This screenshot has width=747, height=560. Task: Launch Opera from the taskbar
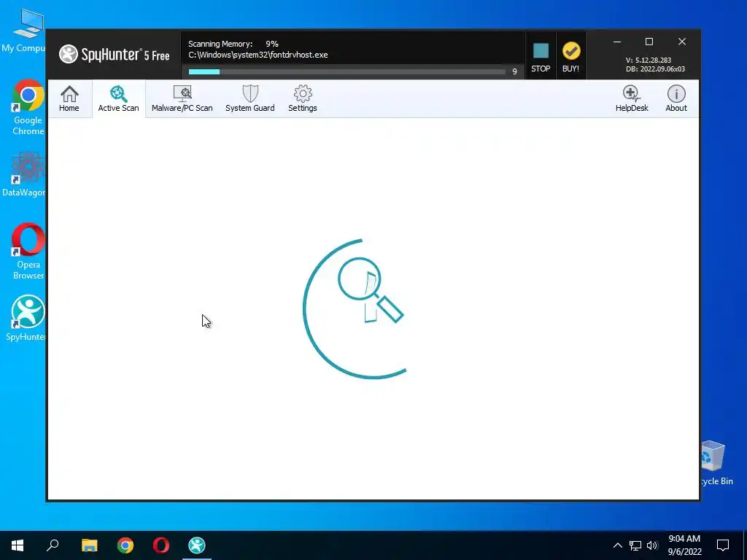click(161, 545)
